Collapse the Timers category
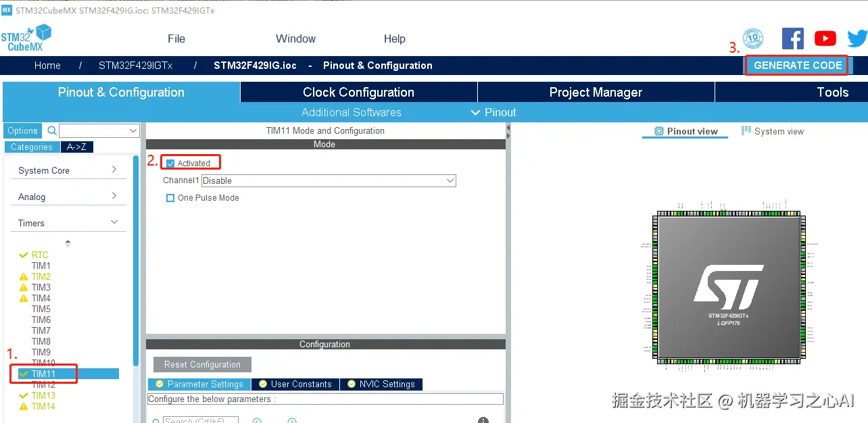The width and height of the screenshot is (868, 423). tap(68, 223)
